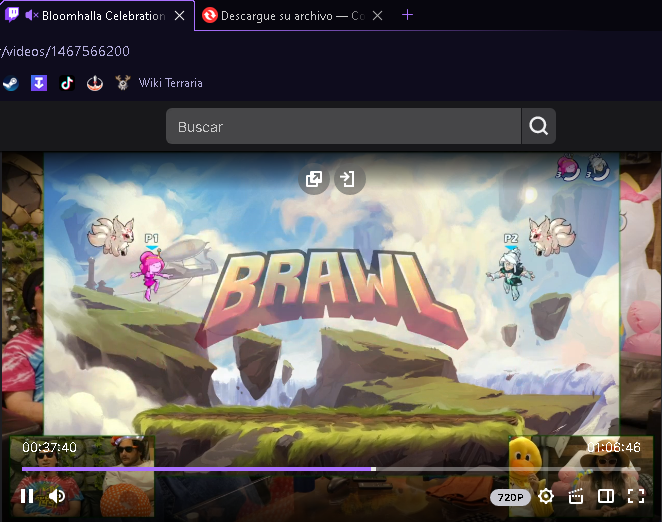Click the overlay side-panel arrow icon
The width and height of the screenshot is (662, 522).
click(x=349, y=179)
